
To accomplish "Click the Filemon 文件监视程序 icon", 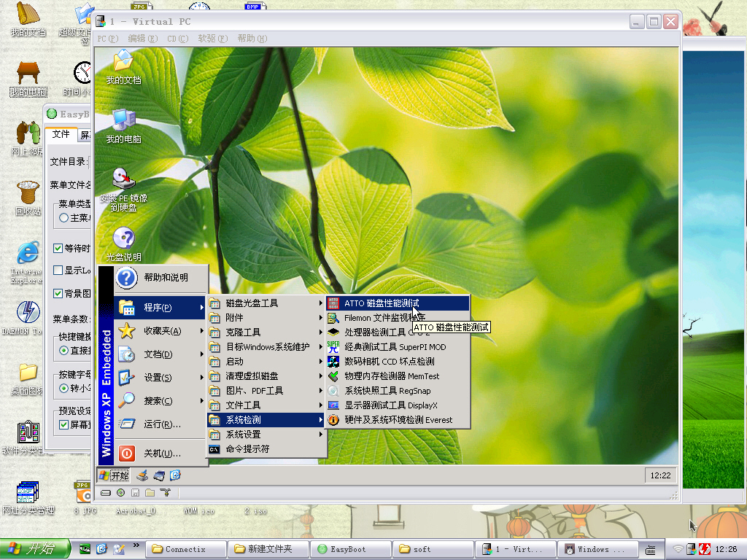I will click(333, 318).
